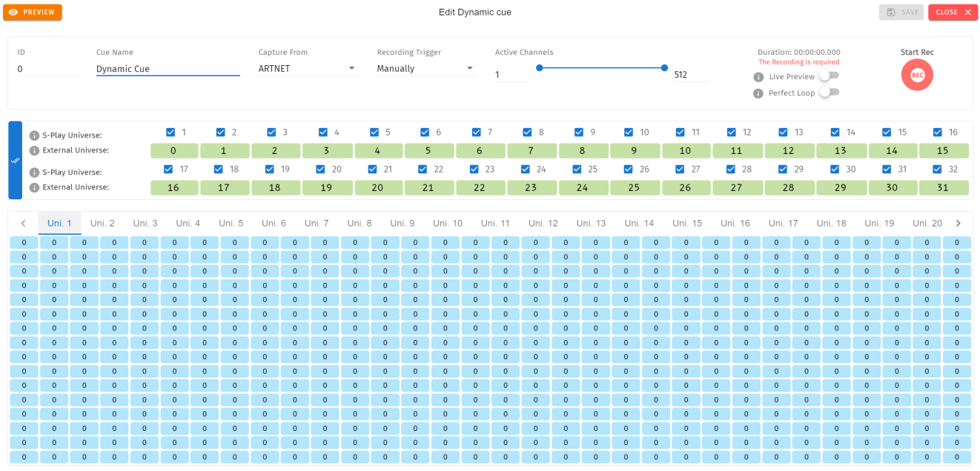This screenshot has width=980, height=471.
Task: Click the blue select-all double-check bar
Action: pyautogui.click(x=15, y=160)
